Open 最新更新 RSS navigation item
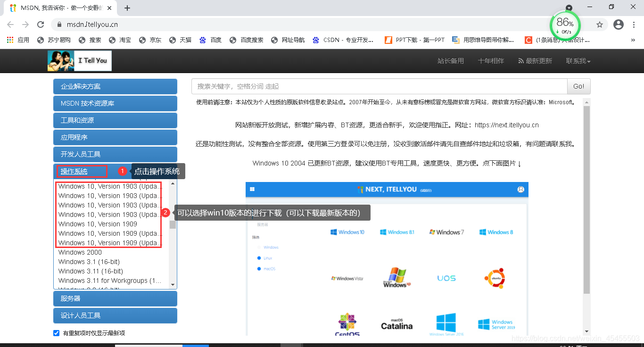Screen dimensions: 644x347 pyautogui.click(x=535, y=61)
